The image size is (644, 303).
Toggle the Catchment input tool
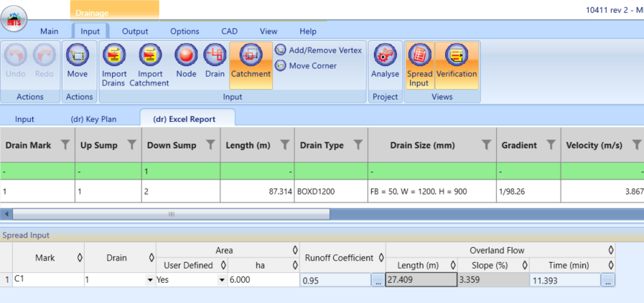tap(251, 65)
